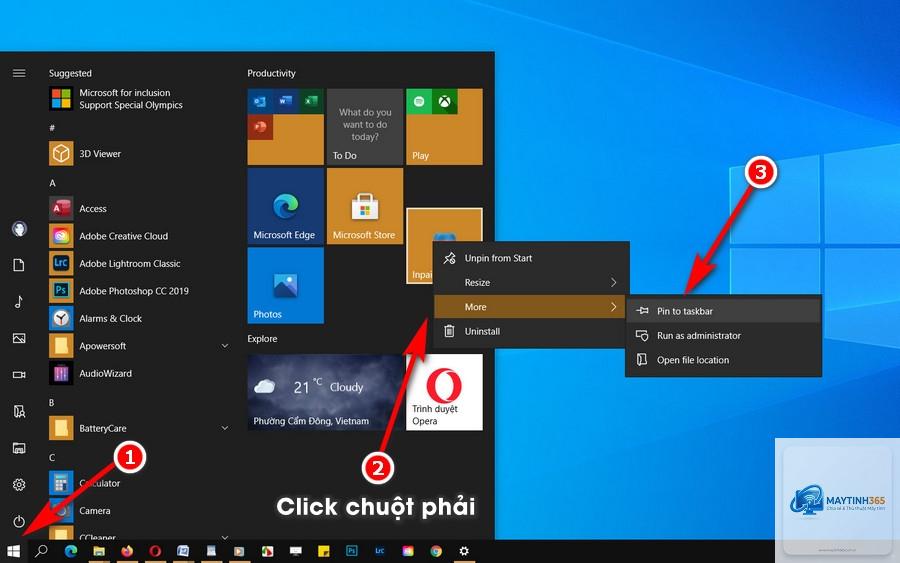Click the letter A group header
Viewport: 900px width, 563px height.
pos(52,183)
